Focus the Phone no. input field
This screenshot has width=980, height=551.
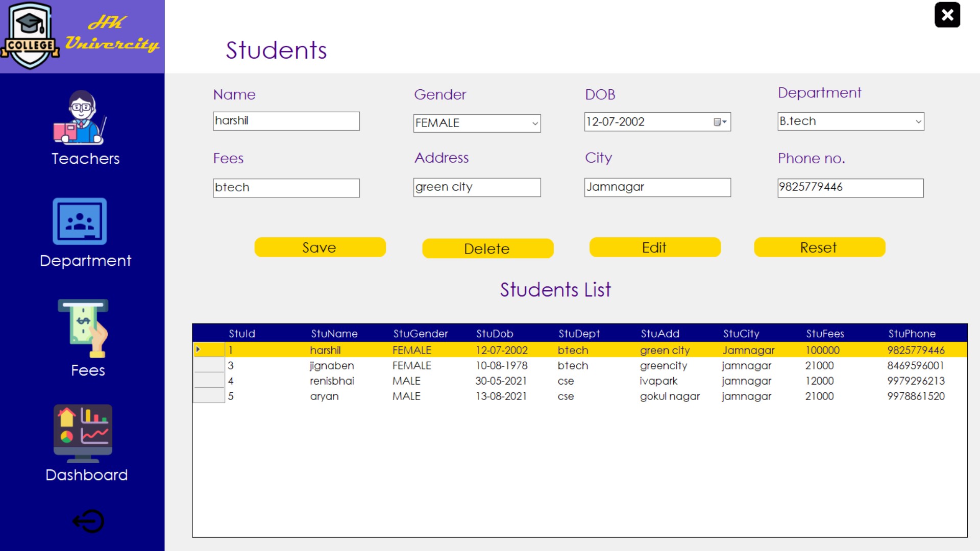coord(850,188)
